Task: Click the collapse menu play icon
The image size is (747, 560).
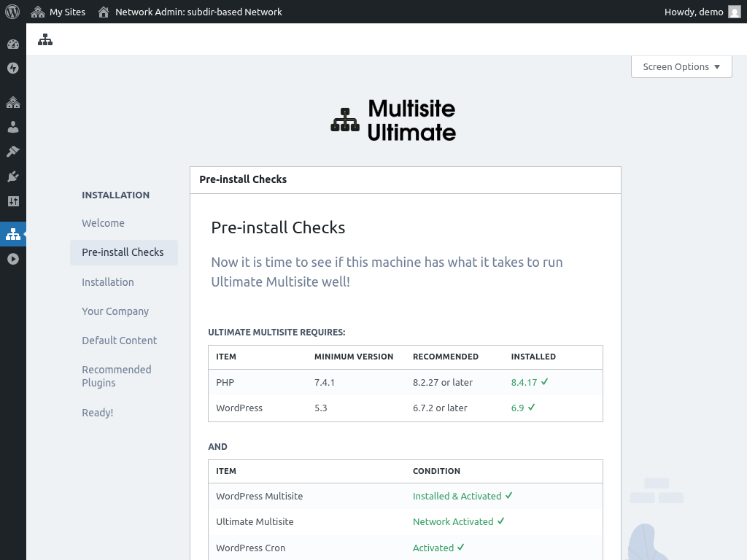Action: (x=13, y=259)
